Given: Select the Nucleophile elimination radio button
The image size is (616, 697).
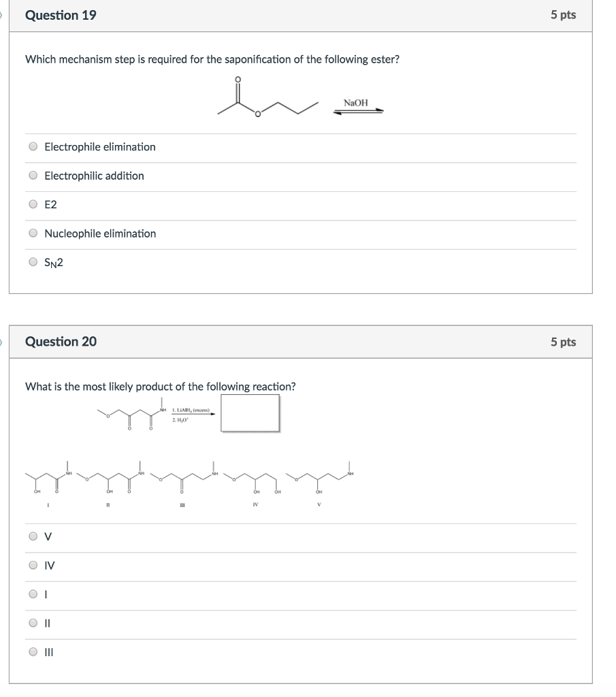Looking at the screenshot, I should [33, 233].
